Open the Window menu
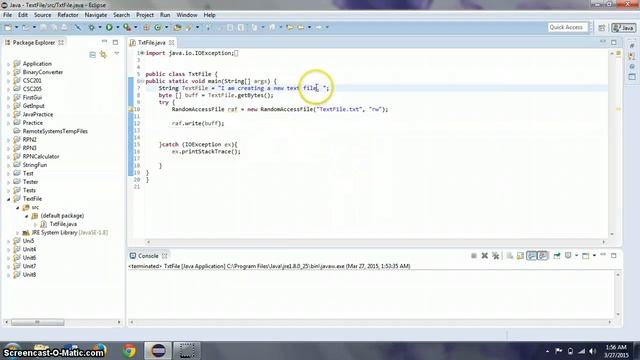640x360 pixels. (x=187, y=15)
